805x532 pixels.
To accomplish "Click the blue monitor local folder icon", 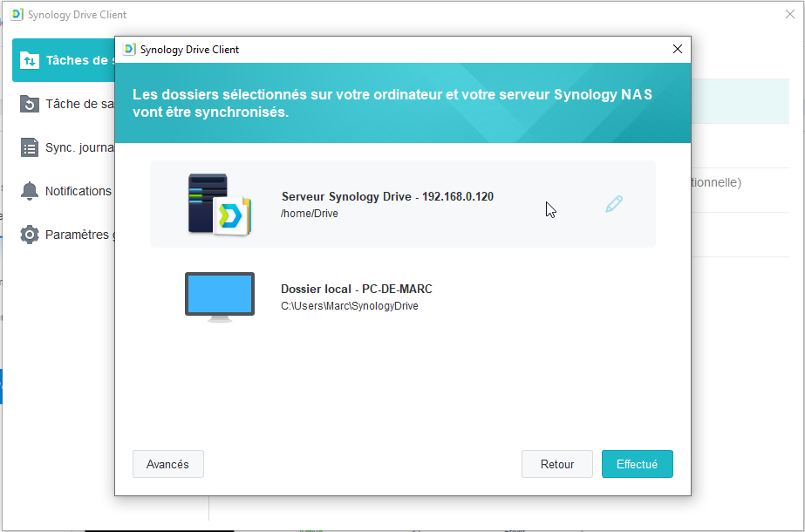I will coord(220,297).
